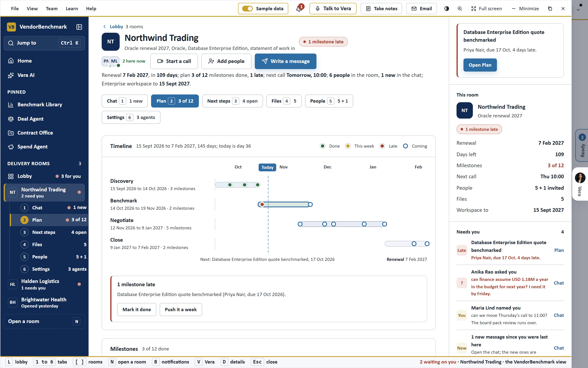Screen dimensions: 588x368
Task: Click Vera's avatar on the side tab
Action: 580,178
